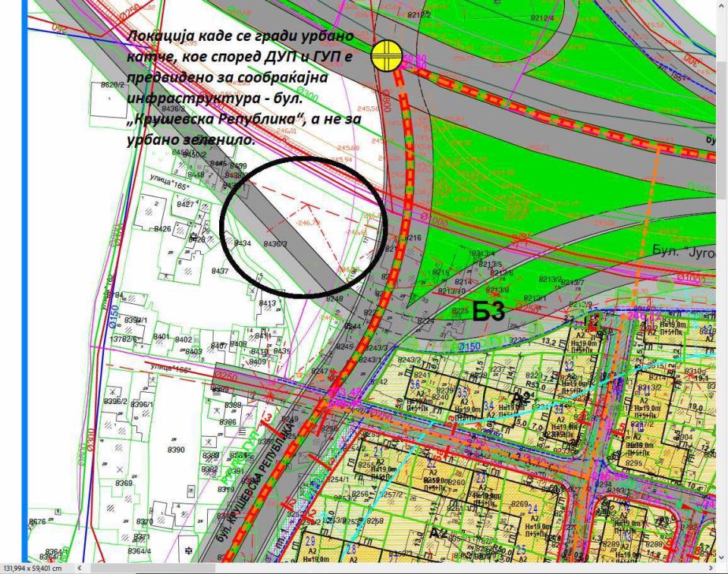Select the bold Б3 block label

point(489,311)
